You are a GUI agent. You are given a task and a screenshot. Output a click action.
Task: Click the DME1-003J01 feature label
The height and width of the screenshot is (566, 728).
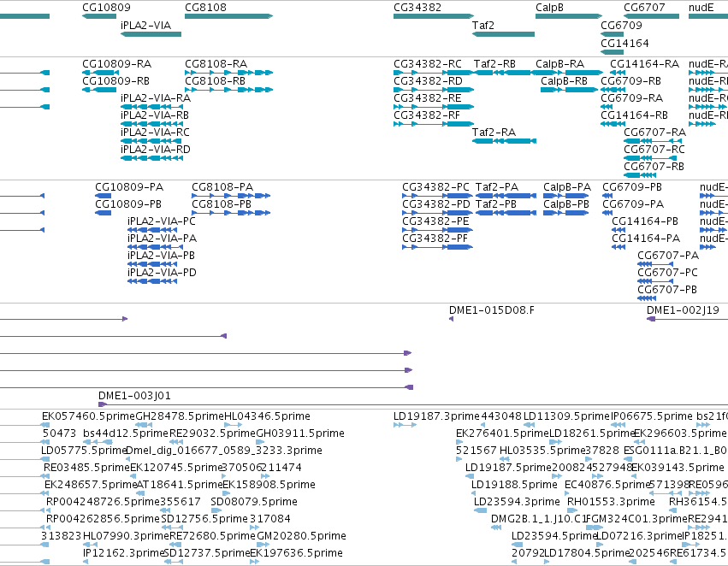(x=134, y=396)
